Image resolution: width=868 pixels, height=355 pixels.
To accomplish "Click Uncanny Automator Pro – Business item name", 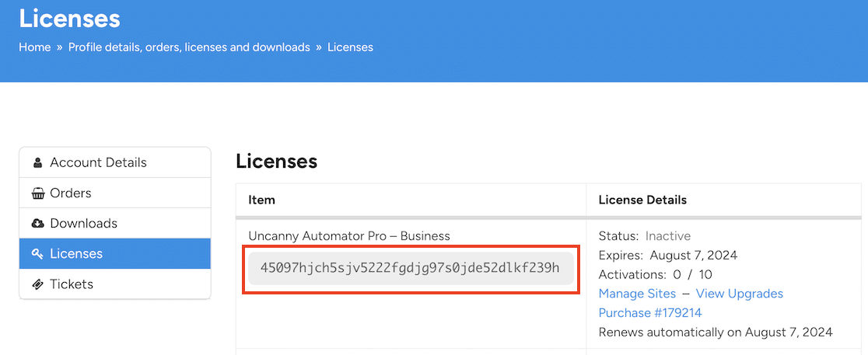I will [349, 235].
